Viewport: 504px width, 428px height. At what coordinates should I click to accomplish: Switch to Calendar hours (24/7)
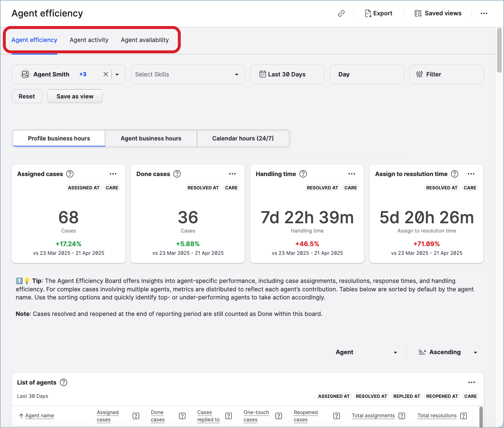[x=243, y=138]
